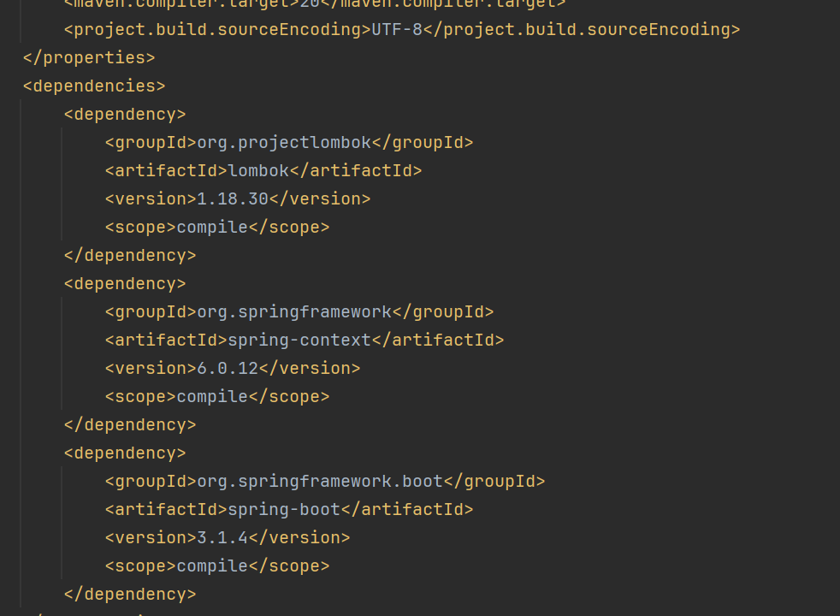Viewport: 840px width, 616px height.
Task: Click the lombok artifactId text
Action: 258,170
